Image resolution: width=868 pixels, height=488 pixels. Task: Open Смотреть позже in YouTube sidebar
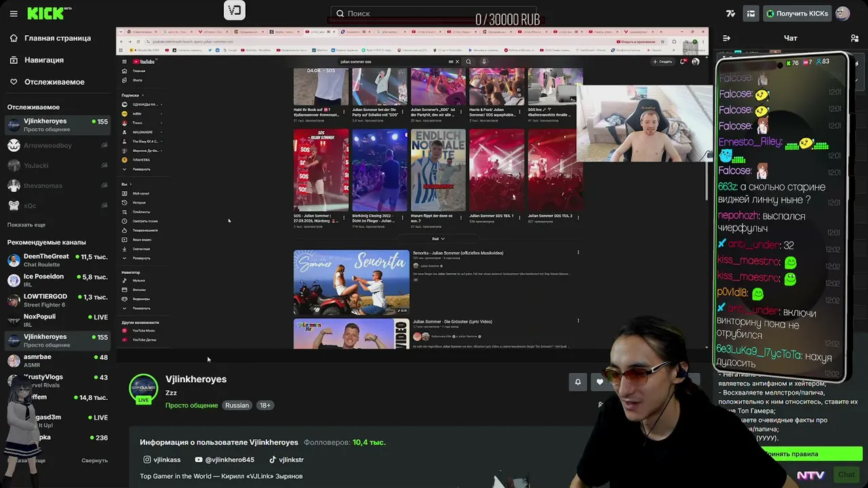point(144,221)
